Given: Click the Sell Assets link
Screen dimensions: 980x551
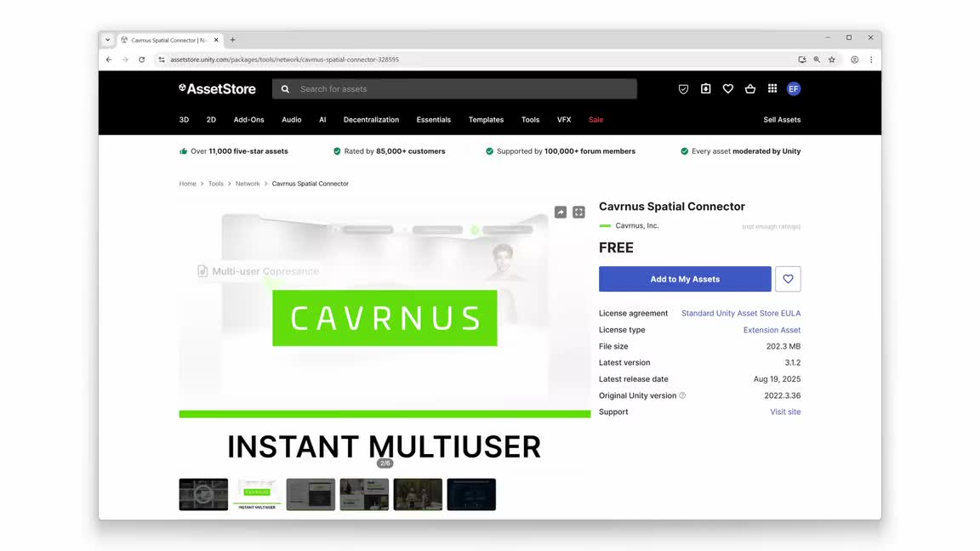Looking at the screenshot, I should click(x=782, y=119).
